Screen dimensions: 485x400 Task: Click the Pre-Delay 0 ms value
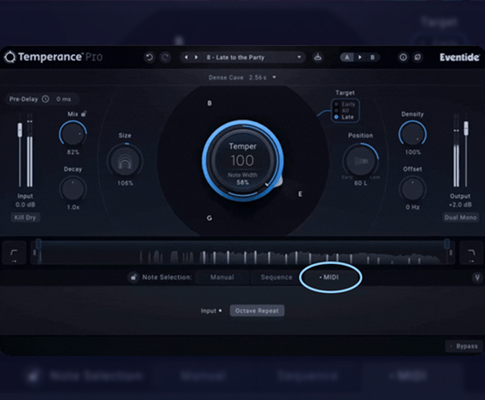point(63,99)
